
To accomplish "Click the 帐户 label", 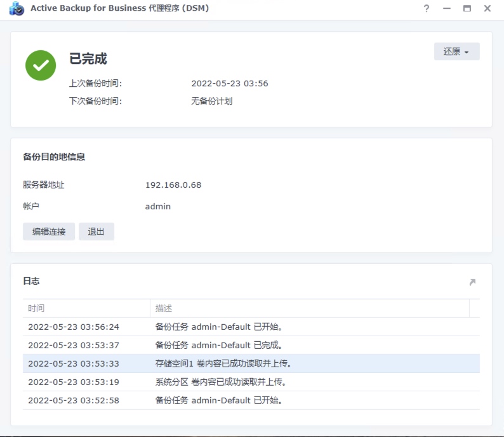I will click(31, 206).
